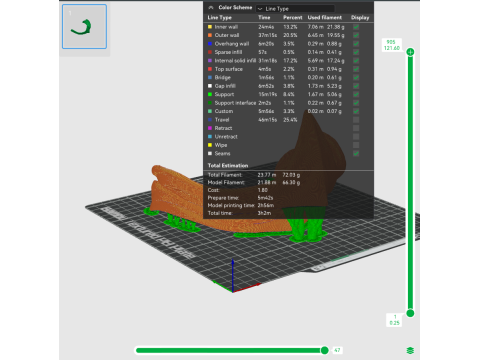Click the Travel time value 46m15s
The height and width of the screenshot is (360, 480).
point(268,120)
